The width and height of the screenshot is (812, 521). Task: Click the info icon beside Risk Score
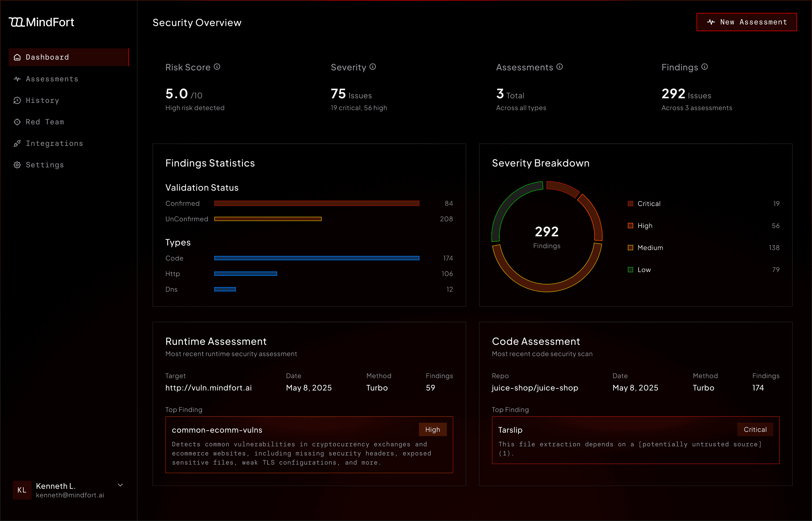click(217, 67)
